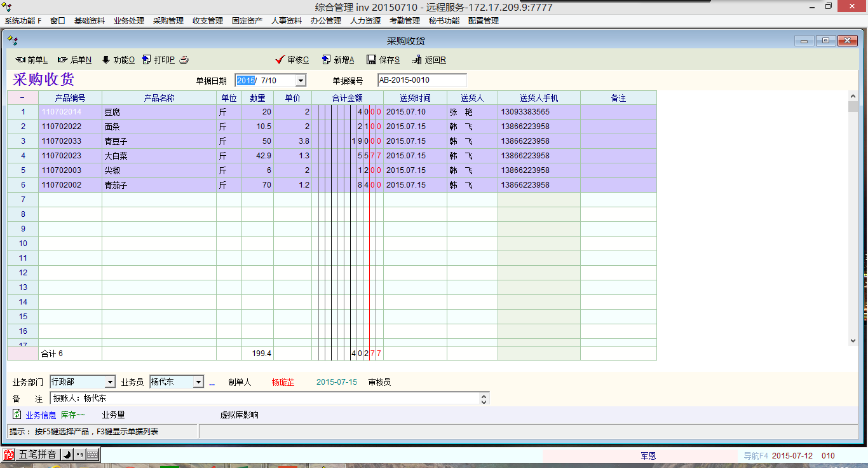This screenshot has width=868, height=468.
Task: Open the 单据日期 date dropdown
Action: 301,81
